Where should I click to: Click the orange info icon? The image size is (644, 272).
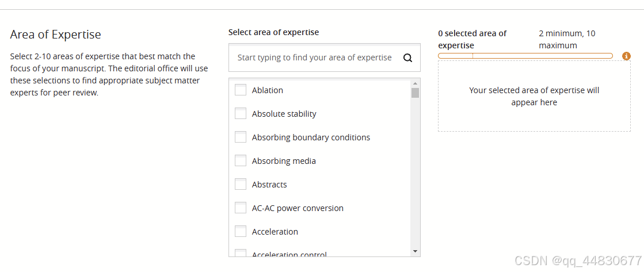[x=627, y=56]
